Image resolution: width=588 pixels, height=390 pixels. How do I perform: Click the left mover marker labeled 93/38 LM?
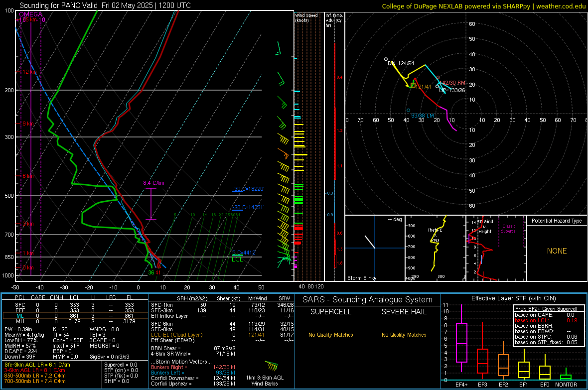[x=409, y=110]
